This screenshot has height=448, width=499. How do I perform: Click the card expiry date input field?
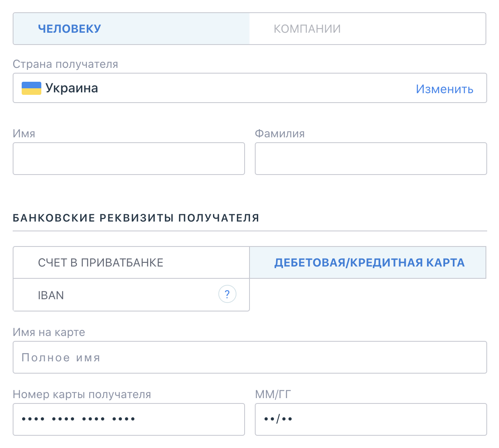(371, 419)
